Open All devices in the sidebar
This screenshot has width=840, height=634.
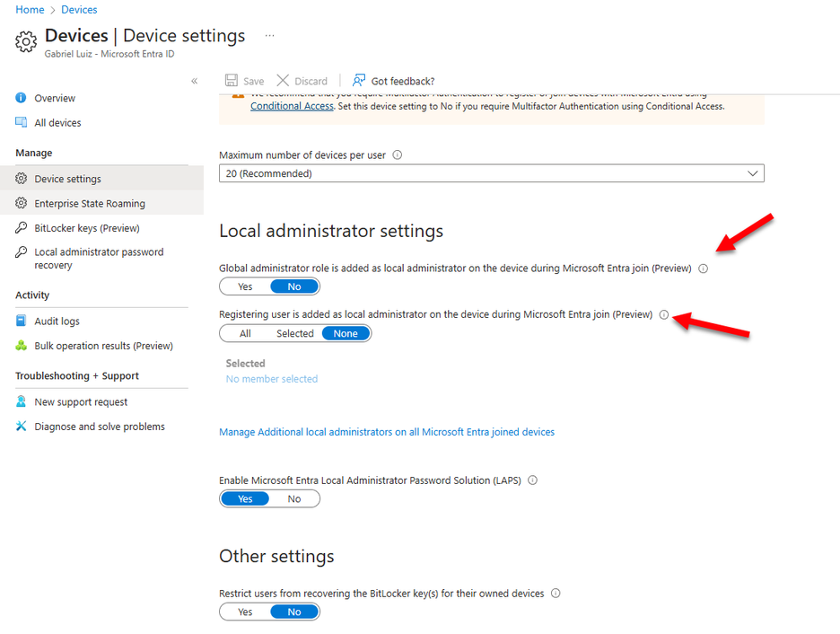click(x=57, y=123)
